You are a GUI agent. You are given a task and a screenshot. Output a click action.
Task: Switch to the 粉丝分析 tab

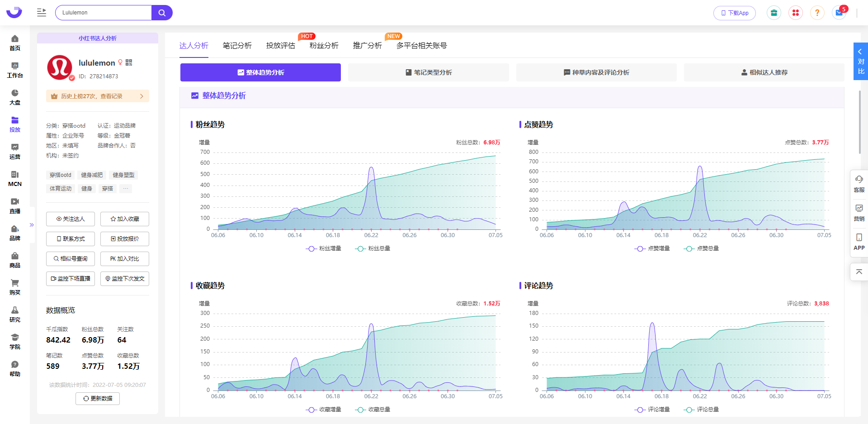pyautogui.click(x=324, y=46)
